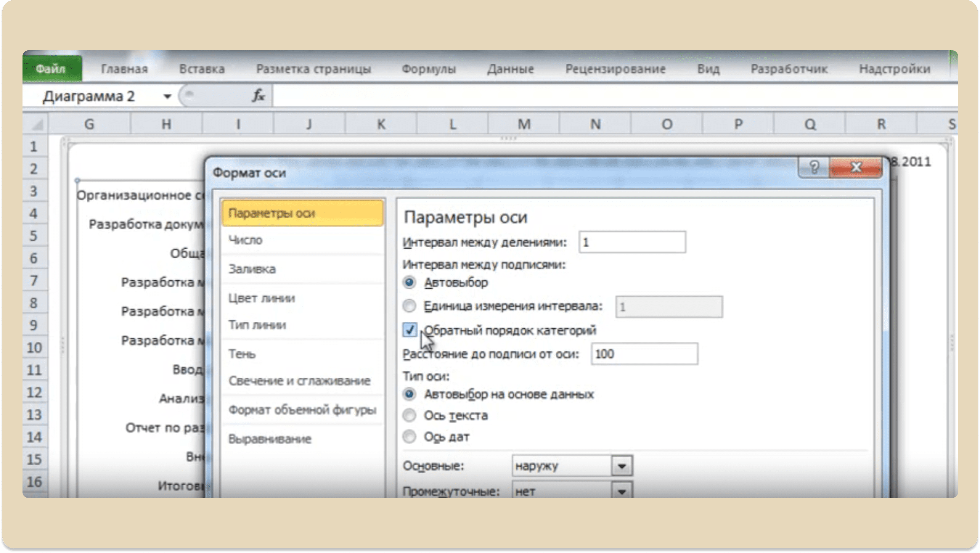
Task: Click the Интервал между делениями field
Action: coord(632,242)
